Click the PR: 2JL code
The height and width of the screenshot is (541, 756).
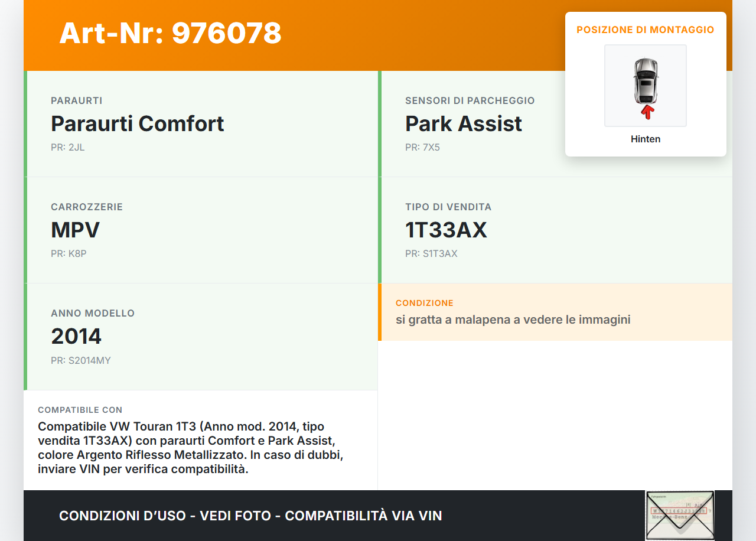pos(68,147)
